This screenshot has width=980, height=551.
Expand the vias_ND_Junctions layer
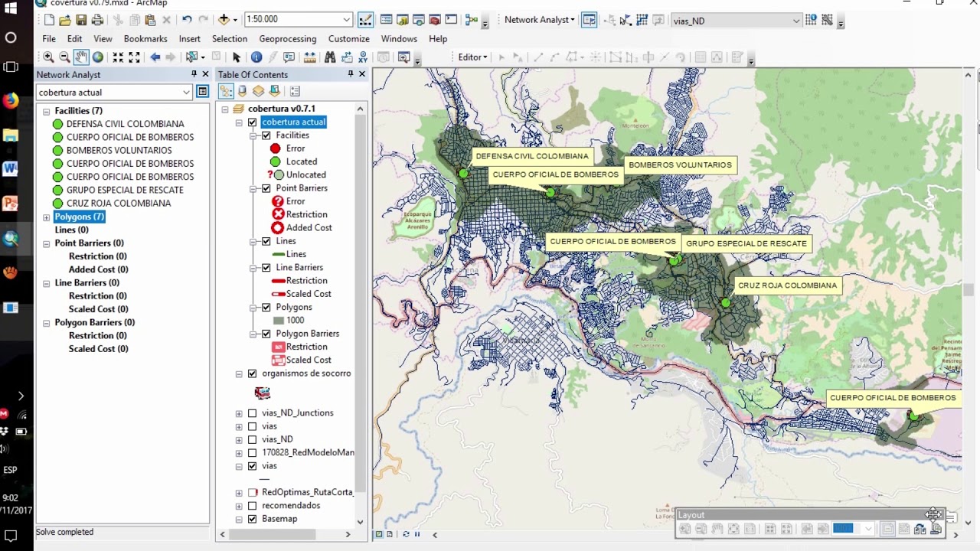(239, 413)
